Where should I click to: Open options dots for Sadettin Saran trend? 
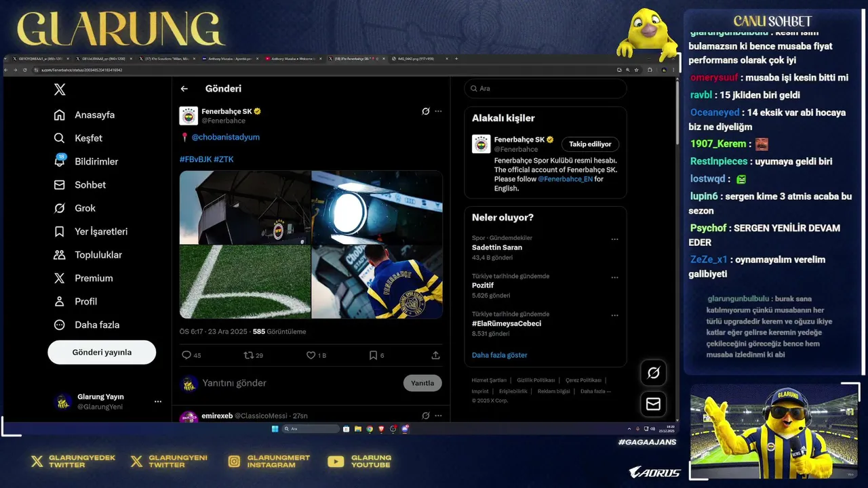click(614, 239)
